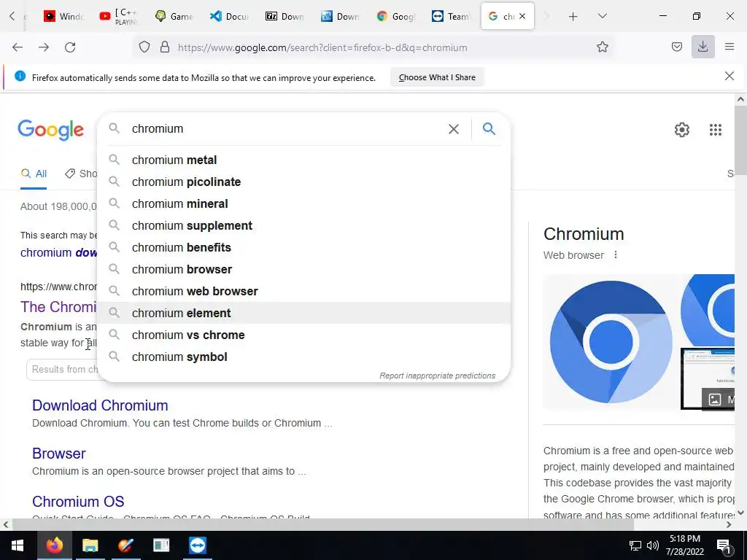Select suggestion chromium web browser
Image resolution: width=747 pixels, height=560 pixels.
304,292
